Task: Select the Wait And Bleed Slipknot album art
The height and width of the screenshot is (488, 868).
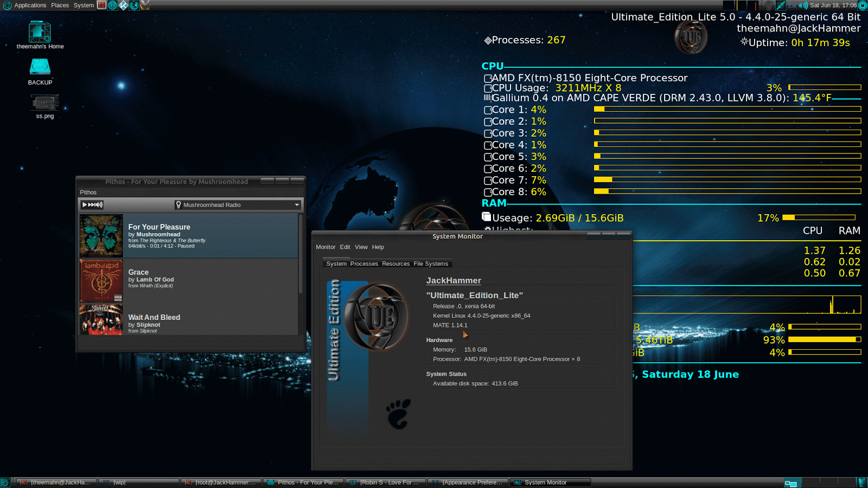Action: point(101,319)
